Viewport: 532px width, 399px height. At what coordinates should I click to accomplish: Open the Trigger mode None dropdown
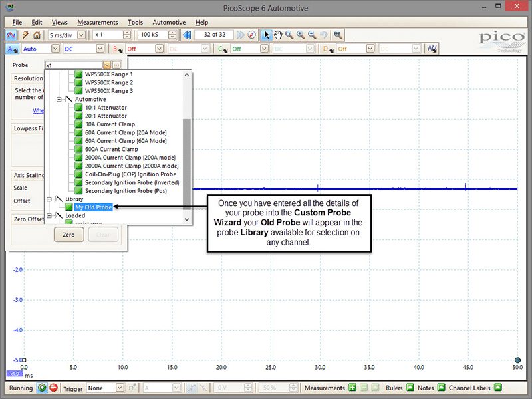(106, 388)
